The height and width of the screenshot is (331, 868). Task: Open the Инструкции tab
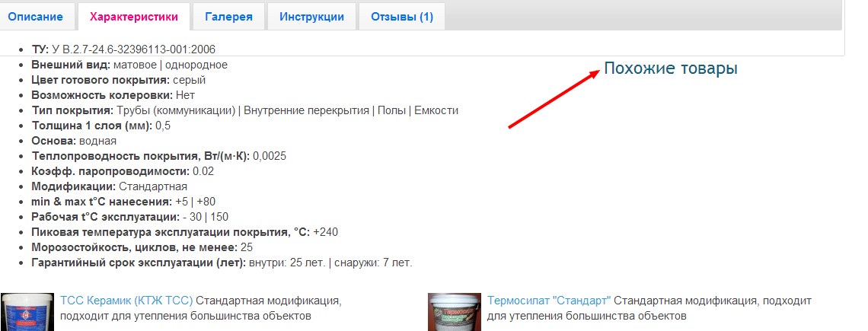311,17
